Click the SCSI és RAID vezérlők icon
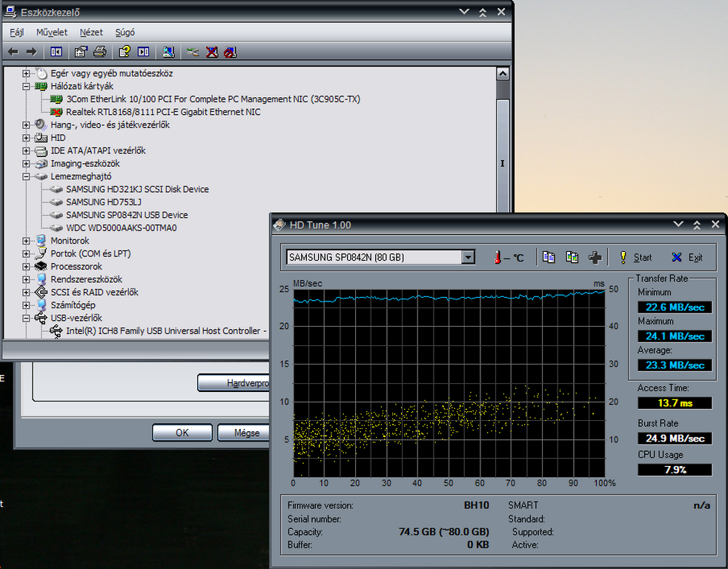 pyautogui.click(x=41, y=292)
